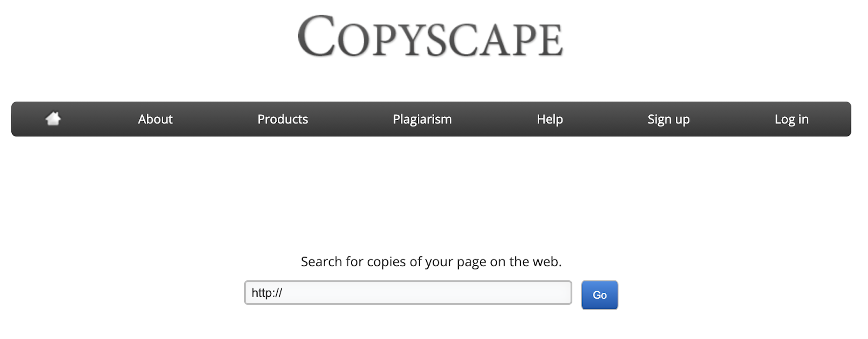Go to Sign up
The width and height of the screenshot is (868, 339).
668,120
